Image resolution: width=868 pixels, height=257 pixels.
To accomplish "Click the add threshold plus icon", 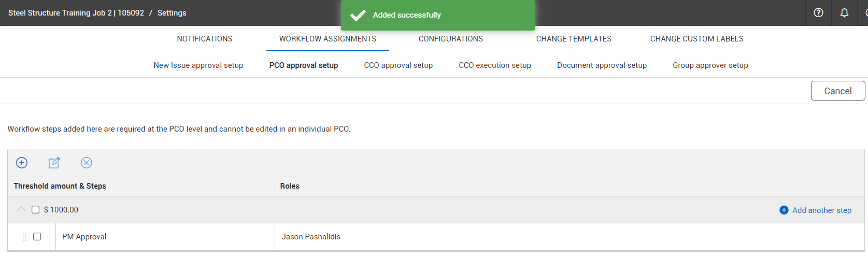I will coord(22,163).
